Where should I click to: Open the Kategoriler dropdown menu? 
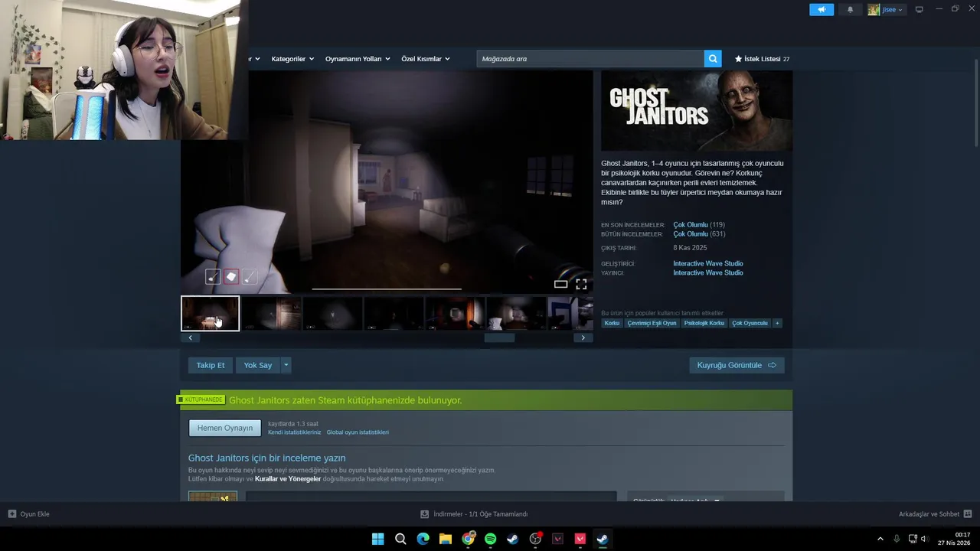292,59
